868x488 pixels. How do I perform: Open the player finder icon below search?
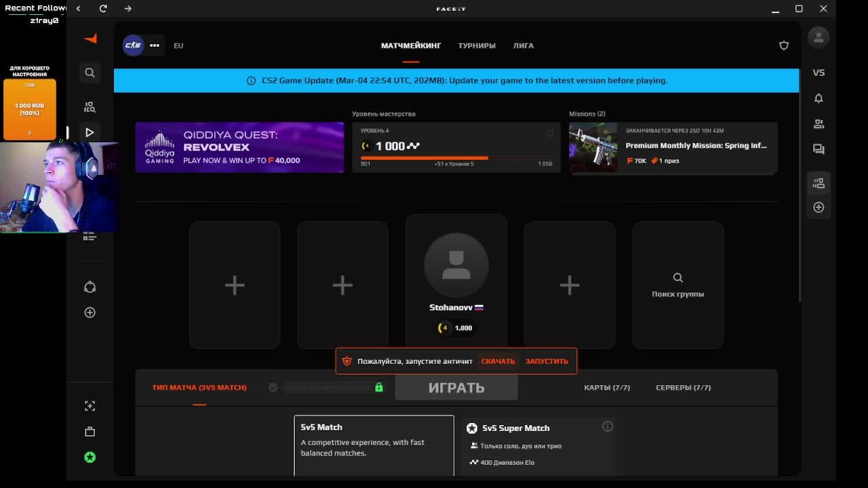(x=90, y=107)
